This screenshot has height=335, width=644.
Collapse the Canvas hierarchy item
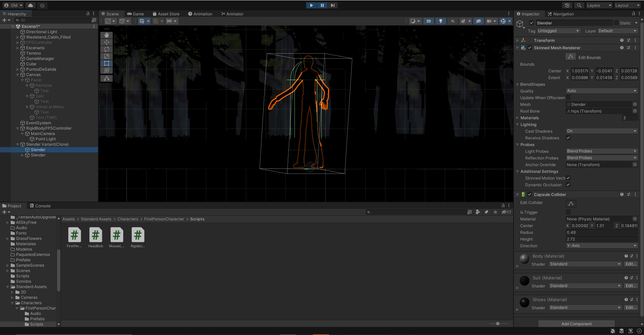pyautogui.click(x=18, y=75)
